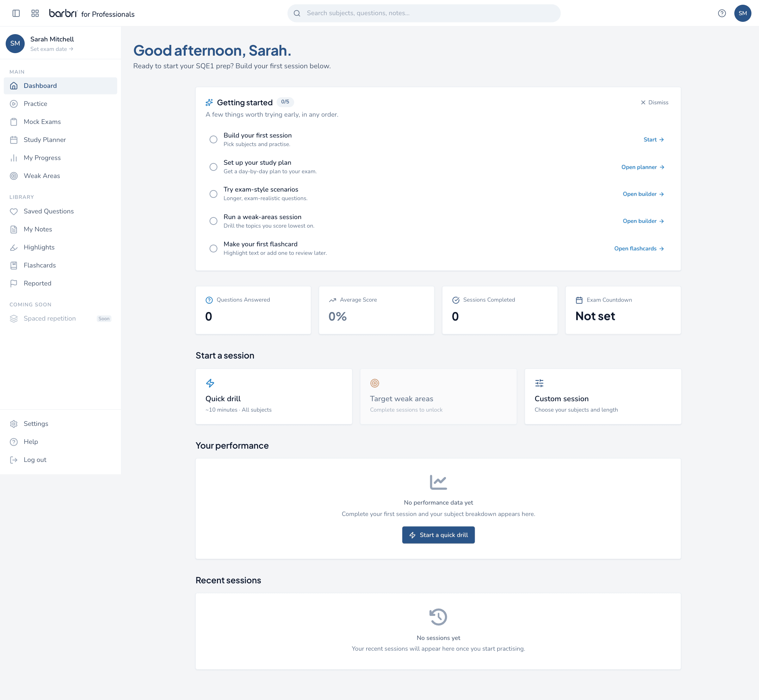Click the Average Score trend icon
Image resolution: width=759 pixels, height=700 pixels.
pos(332,300)
